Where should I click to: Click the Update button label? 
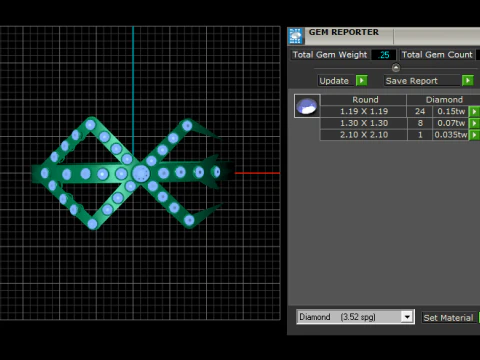334,81
